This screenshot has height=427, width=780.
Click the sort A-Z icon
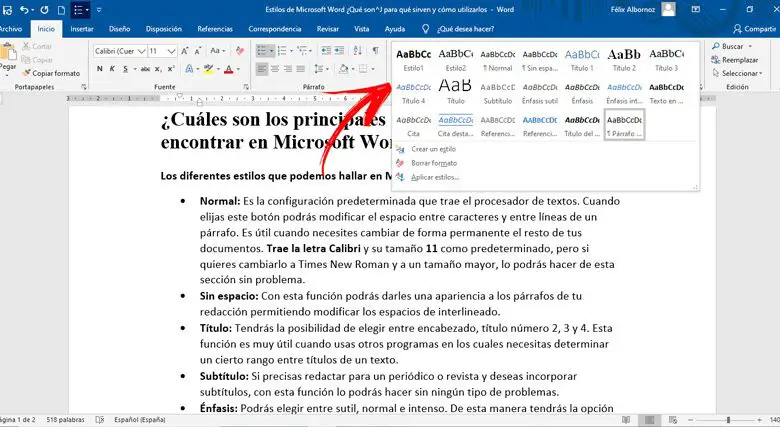(357, 51)
